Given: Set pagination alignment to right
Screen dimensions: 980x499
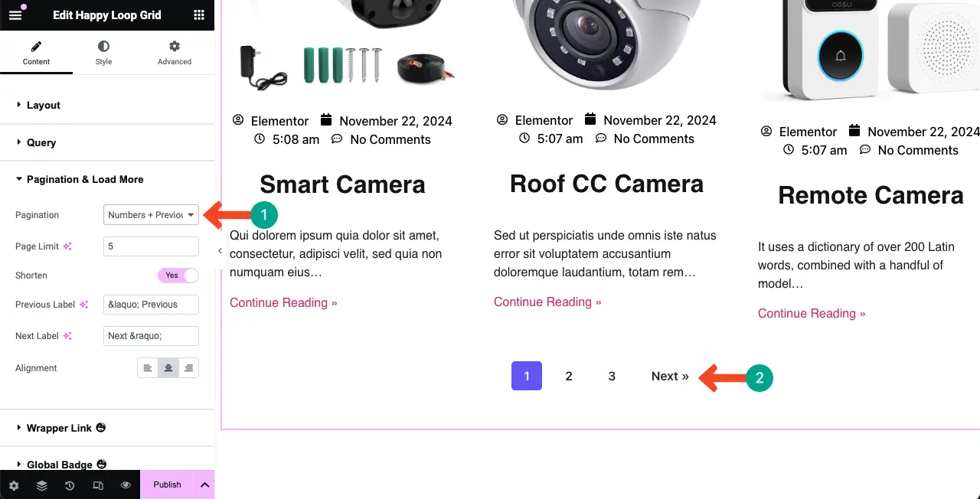Looking at the screenshot, I should (x=188, y=368).
